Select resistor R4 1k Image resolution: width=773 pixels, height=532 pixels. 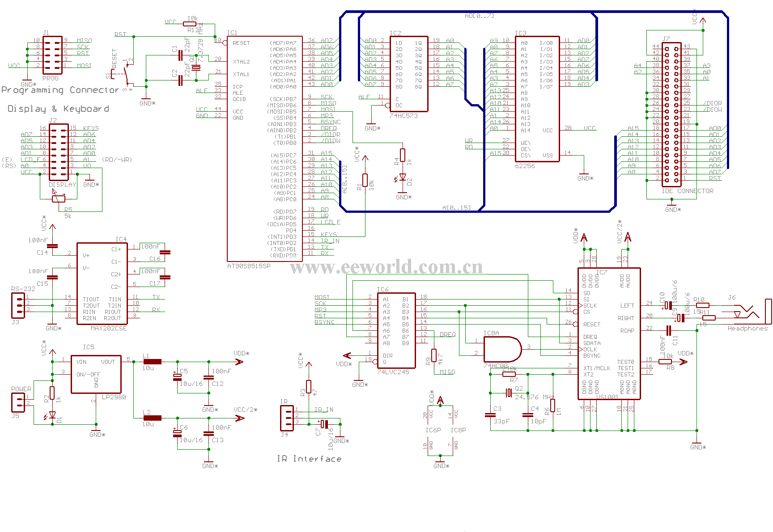tap(403, 155)
